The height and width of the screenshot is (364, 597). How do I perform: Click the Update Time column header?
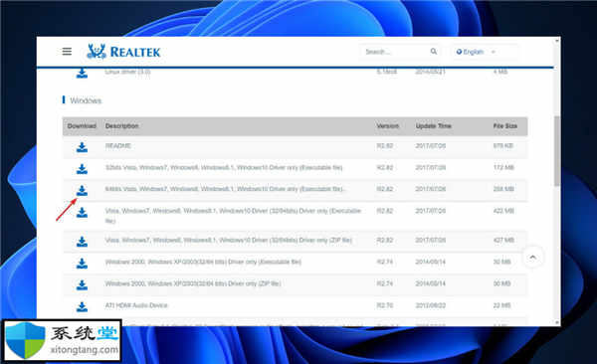pyautogui.click(x=433, y=126)
